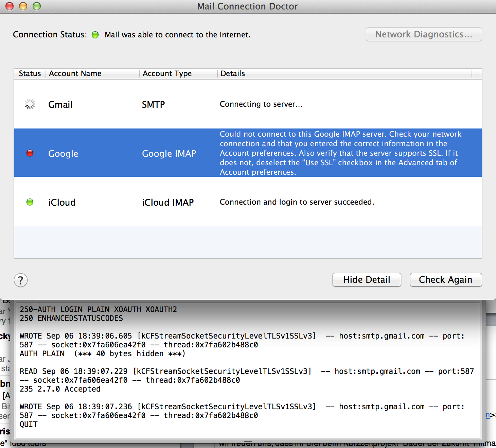This screenshot has height=448, width=496.
Task: Click 'Mail was able to connect' message
Action: [x=177, y=35]
